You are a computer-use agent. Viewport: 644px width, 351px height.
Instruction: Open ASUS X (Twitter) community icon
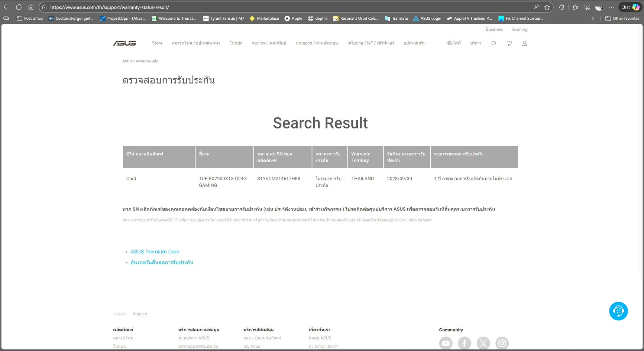(483, 343)
